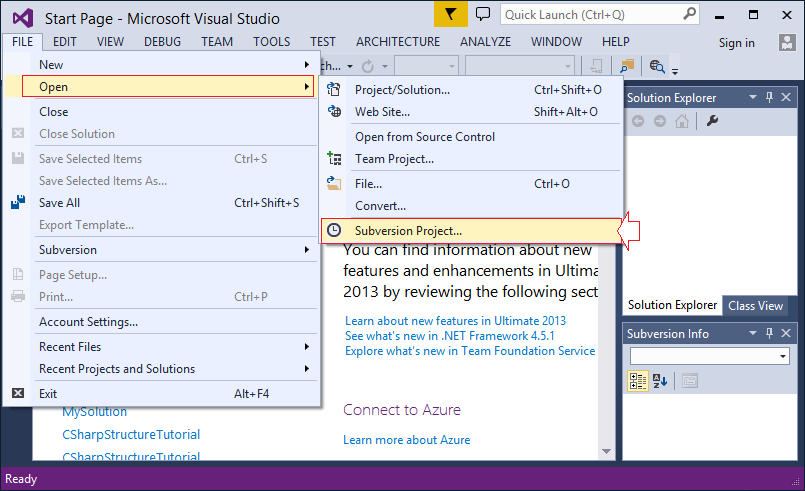
Task: Click the Visual Studio logo icon
Action: pos(23,18)
